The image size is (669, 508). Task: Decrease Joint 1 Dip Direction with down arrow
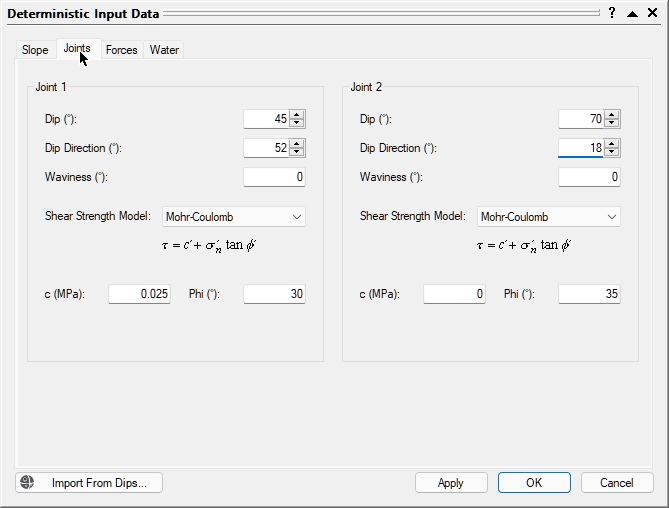pyautogui.click(x=297, y=152)
